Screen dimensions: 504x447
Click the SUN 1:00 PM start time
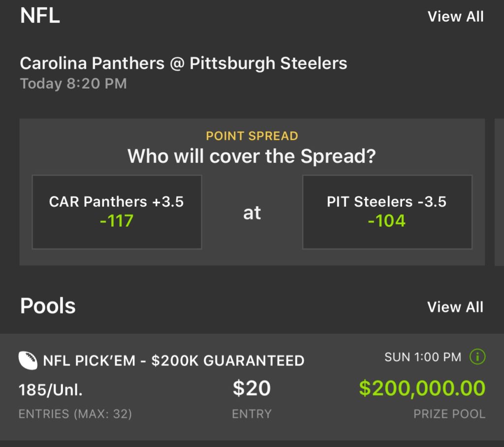(423, 356)
